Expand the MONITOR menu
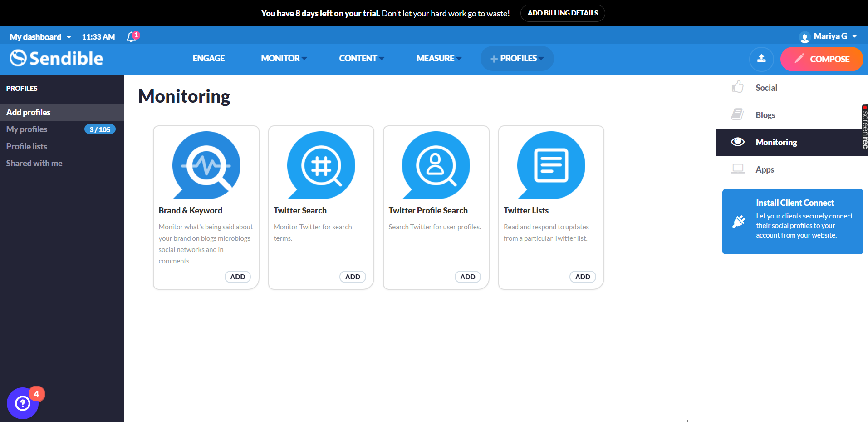Viewport: 868px width, 422px height. click(284, 58)
